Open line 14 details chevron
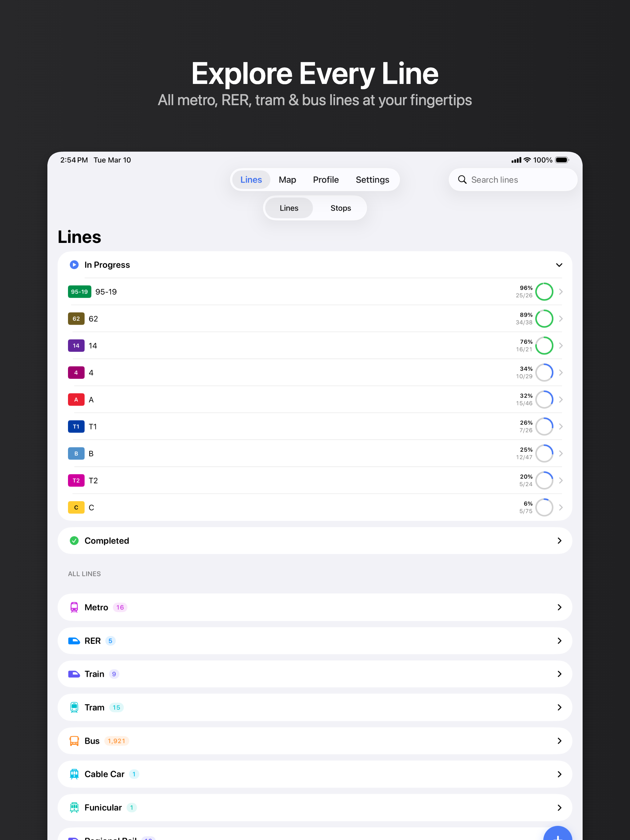This screenshot has width=630, height=840. tap(561, 346)
